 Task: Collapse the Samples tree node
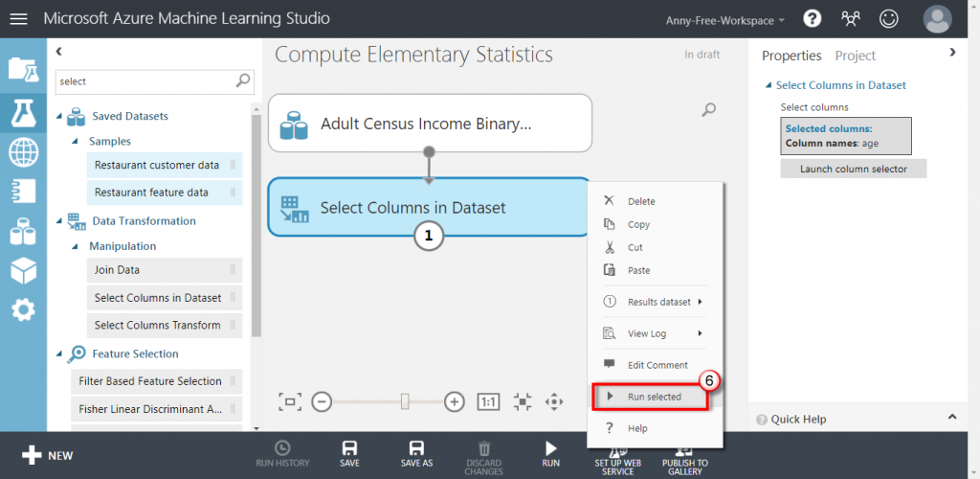tap(75, 142)
